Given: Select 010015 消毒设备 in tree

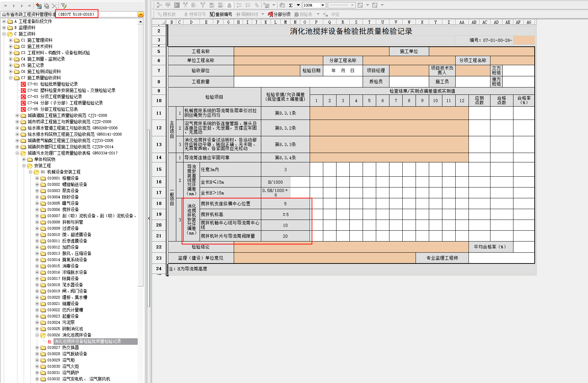Looking at the screenshot, I should point(63,266).
